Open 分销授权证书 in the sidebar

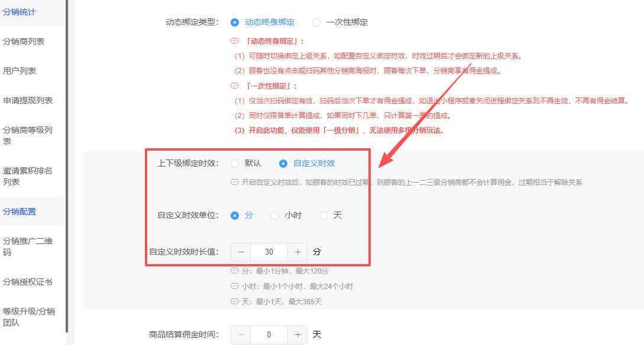(28, 282)
